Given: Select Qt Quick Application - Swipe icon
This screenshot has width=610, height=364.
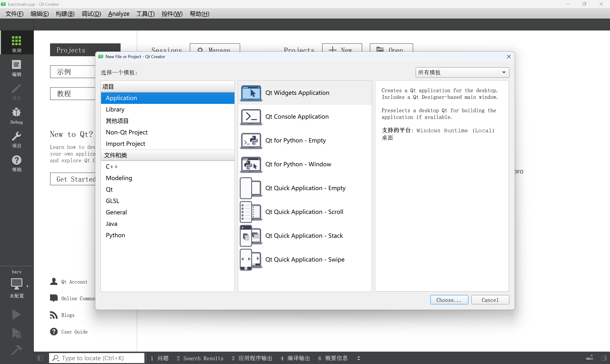Looking at the screenshot, I should pos(251,259).
